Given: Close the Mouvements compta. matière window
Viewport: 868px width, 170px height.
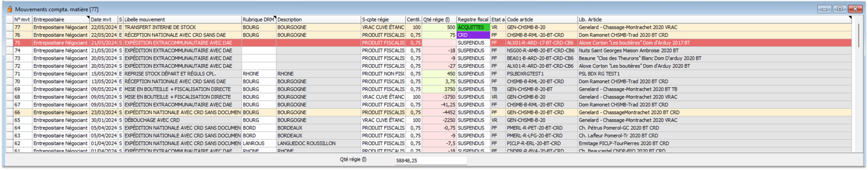Looking at the screenshot, I should [x=855, y=9].
